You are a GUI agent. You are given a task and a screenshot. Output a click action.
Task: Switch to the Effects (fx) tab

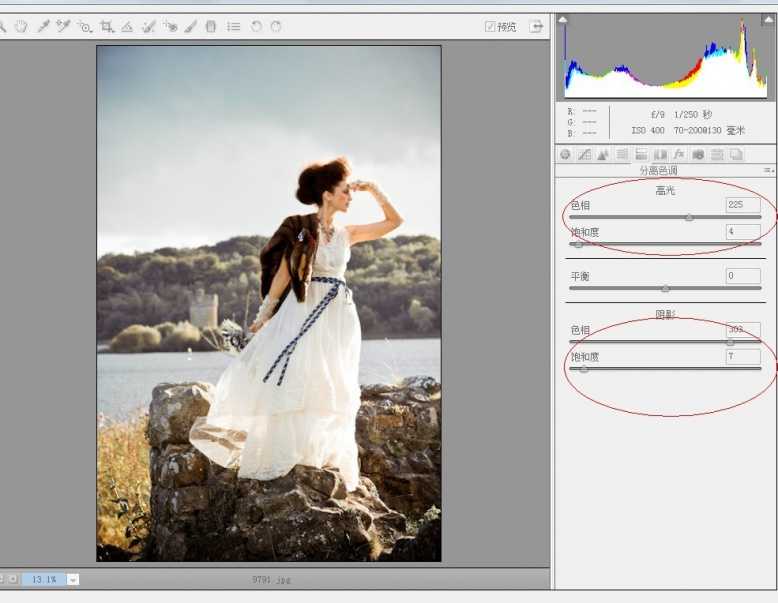[679, 155]
